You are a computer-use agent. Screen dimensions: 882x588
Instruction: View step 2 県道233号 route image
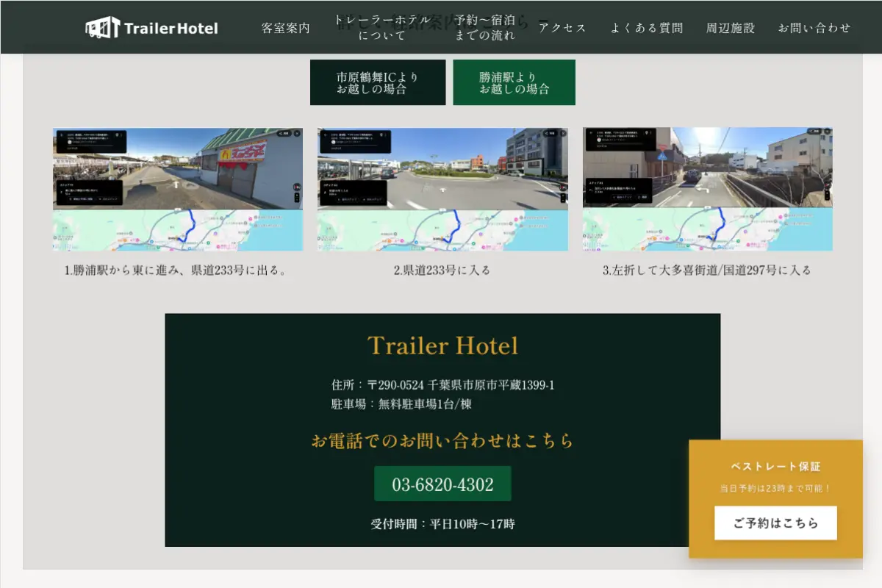tap(442, 190)
